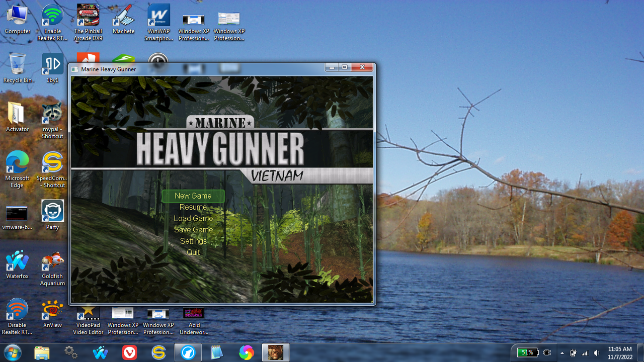Start a New Game from the menu

tap(193, 196)
